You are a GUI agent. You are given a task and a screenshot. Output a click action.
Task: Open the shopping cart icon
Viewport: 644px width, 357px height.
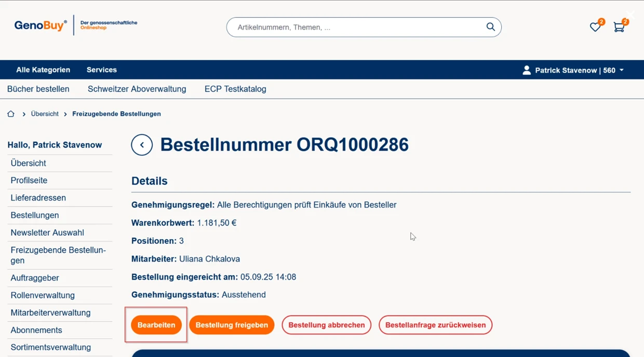coord(619,27)
